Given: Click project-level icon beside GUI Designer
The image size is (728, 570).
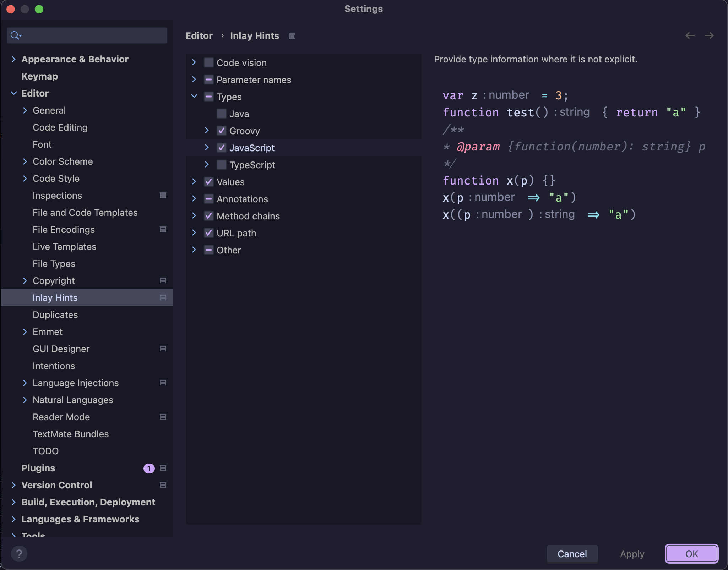Looking at the screenshot, I should point(163,349).
